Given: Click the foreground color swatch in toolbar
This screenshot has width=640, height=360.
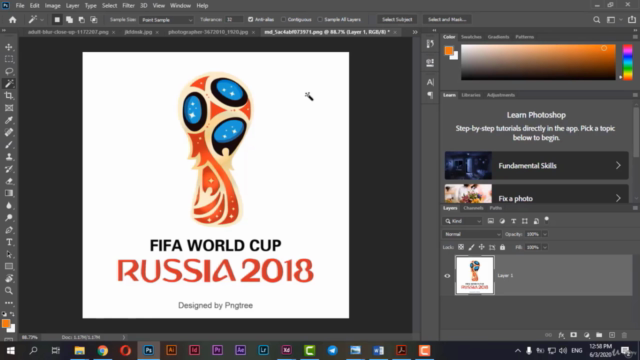Looking at the screenshot, I should click(x=5, y=323).
